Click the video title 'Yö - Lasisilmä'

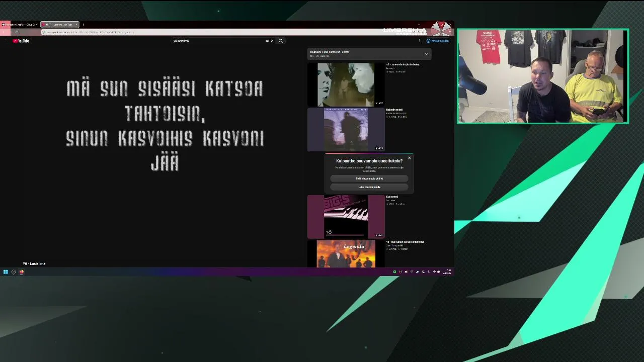point(34,263)
